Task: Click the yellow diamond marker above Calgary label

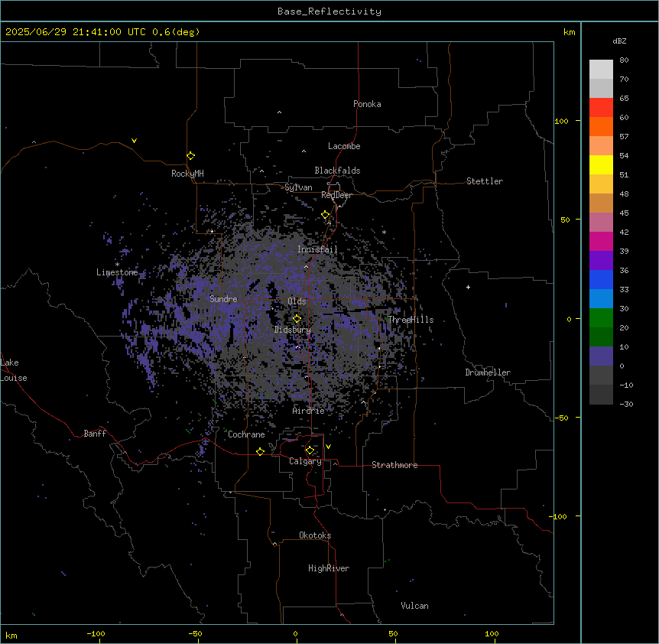Action: point(310,450)
